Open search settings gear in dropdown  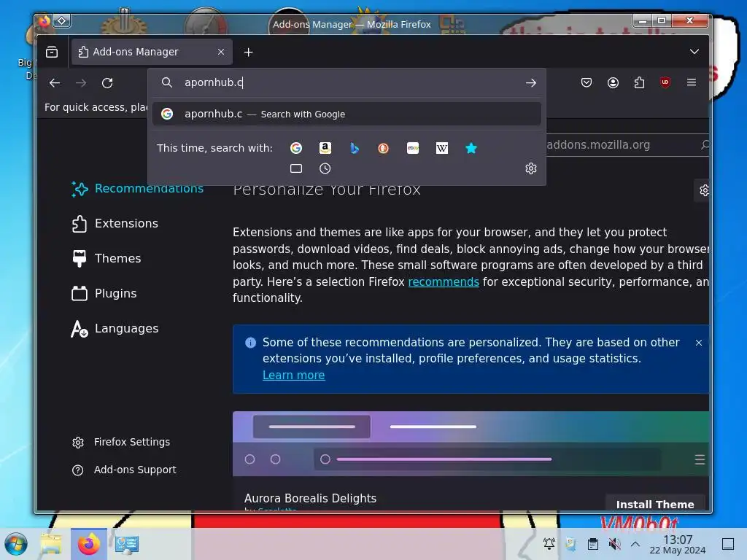coord(531,168)
